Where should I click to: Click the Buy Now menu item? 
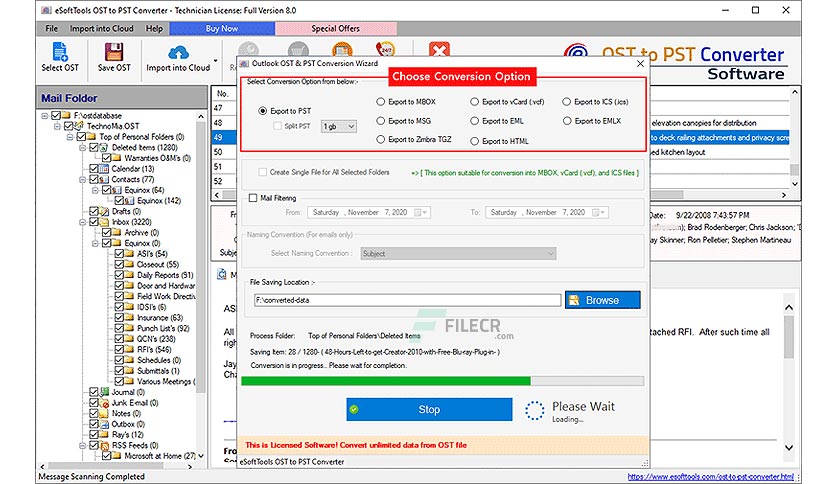222,28
